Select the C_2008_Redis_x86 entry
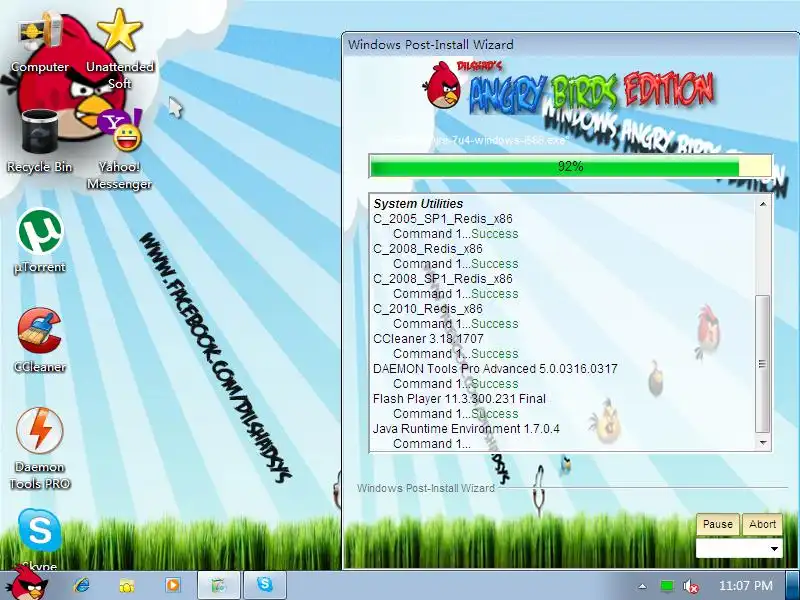Viewport: 800px width, 600px height. 428,248
